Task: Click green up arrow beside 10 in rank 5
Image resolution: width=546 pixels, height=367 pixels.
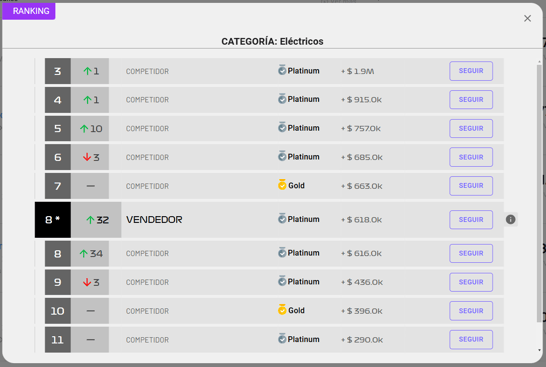Action: 84,129
